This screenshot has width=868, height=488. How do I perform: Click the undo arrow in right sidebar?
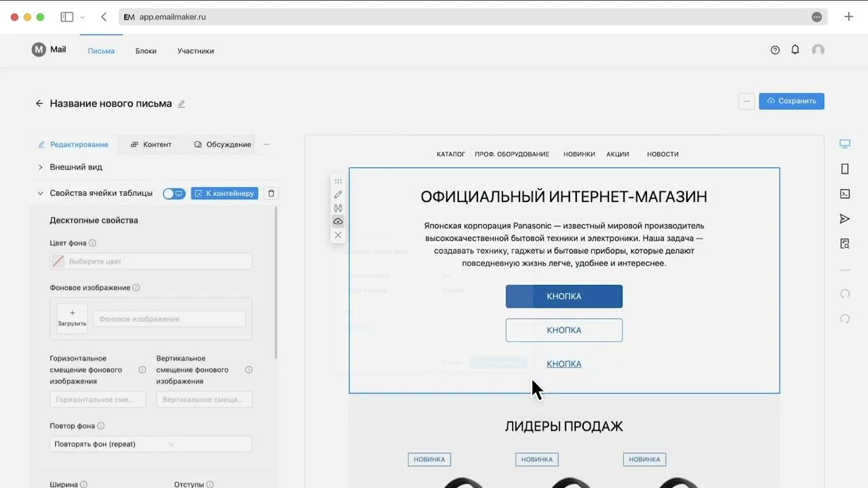point(844,293)
